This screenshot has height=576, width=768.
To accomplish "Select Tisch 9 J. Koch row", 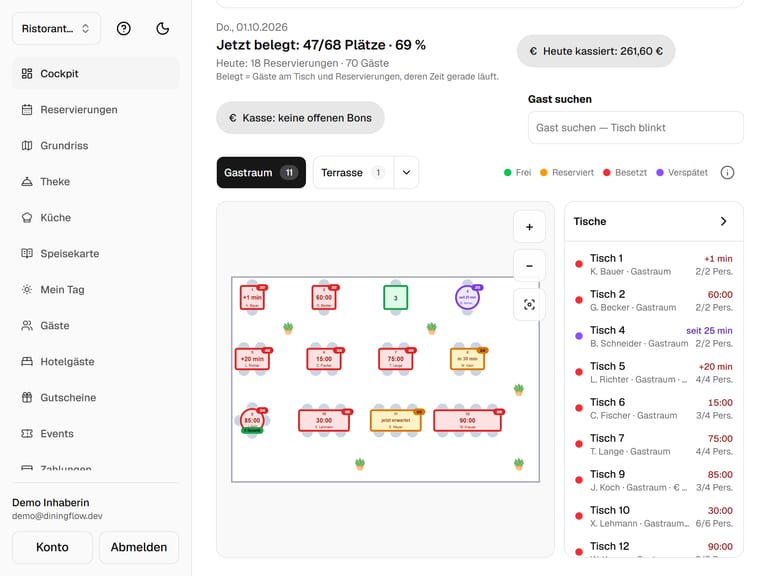I will [654, 480].
